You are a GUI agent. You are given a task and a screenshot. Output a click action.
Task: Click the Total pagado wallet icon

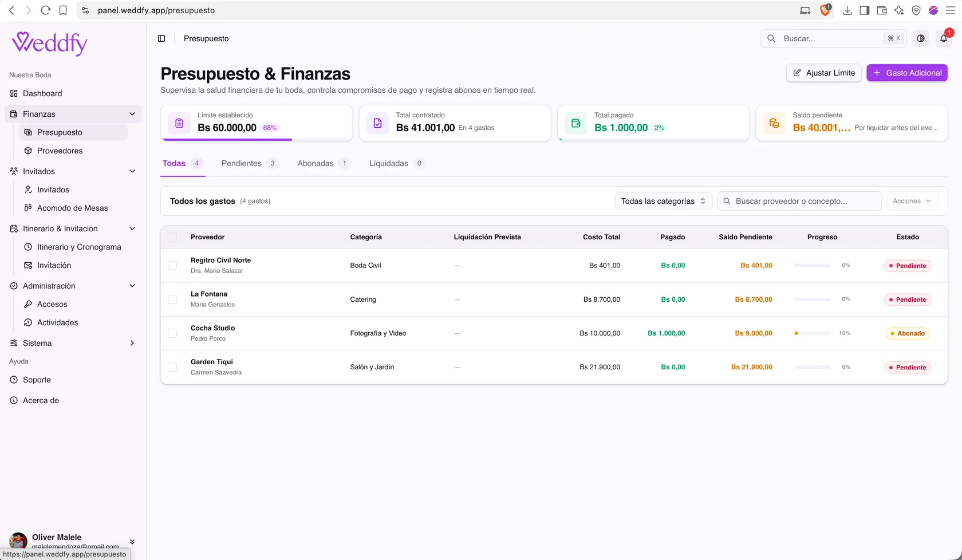tap(576, 123)
